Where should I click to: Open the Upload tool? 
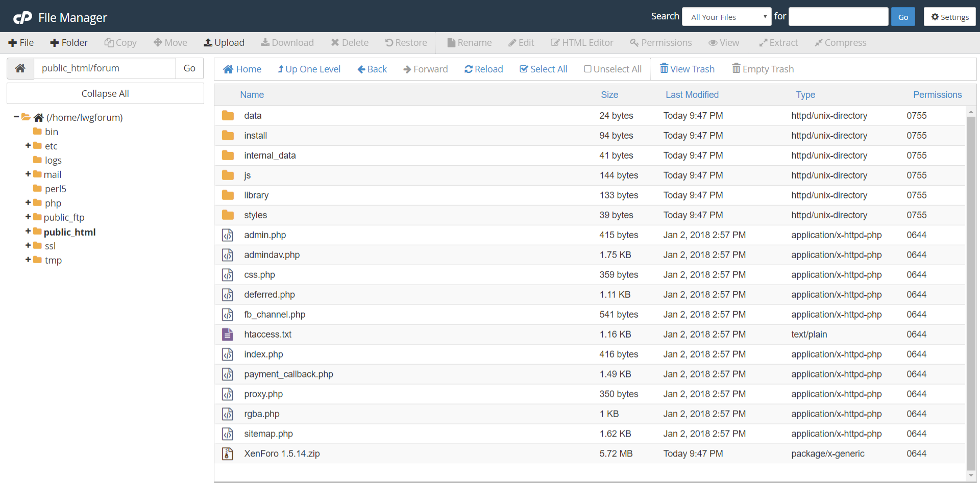click(x=224, y=43)
